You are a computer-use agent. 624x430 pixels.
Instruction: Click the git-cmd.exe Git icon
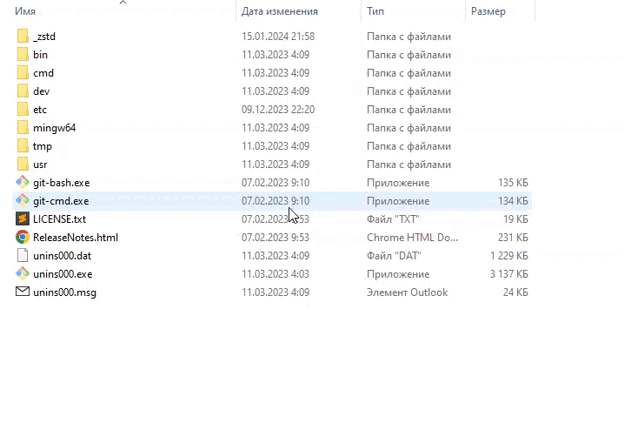click(23, 200)
